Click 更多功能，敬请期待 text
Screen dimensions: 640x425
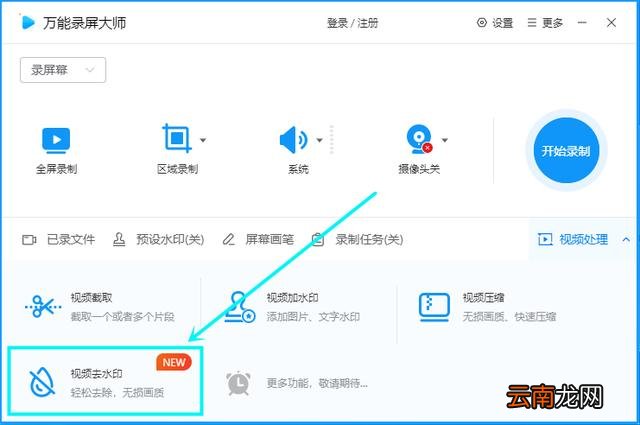(317, 383)
